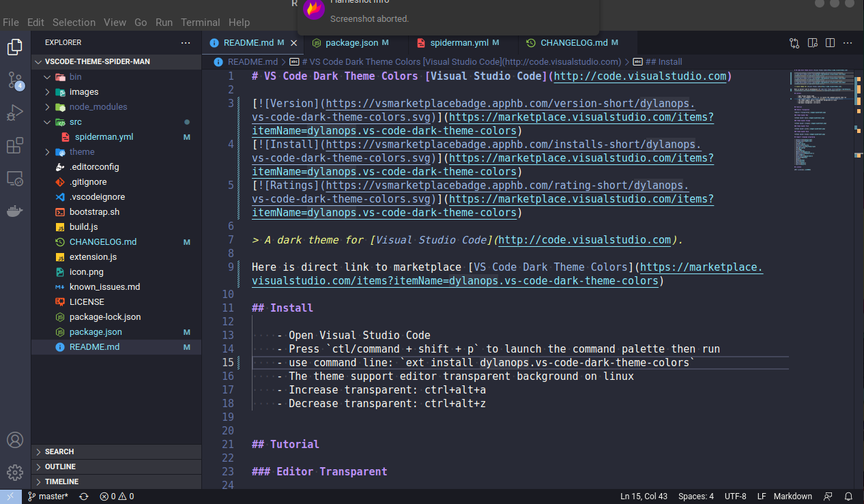Expand the TIMELINE section

coord(116,481)
